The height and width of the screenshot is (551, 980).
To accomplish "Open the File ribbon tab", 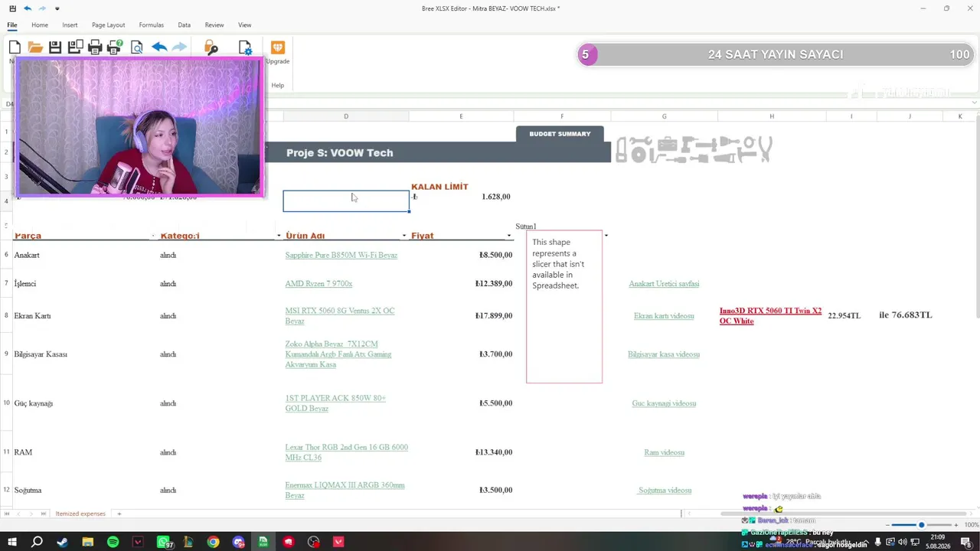I will click(12, 25).
